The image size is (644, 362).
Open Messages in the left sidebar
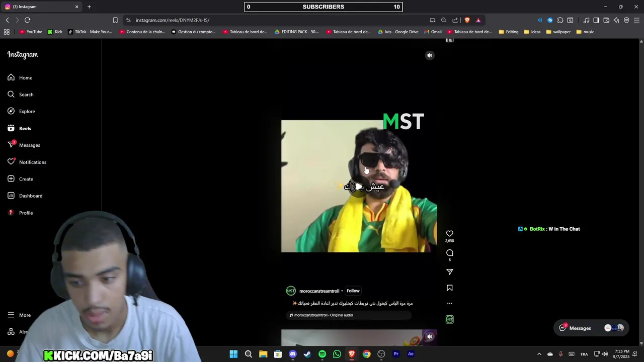[x=24, y=145]
